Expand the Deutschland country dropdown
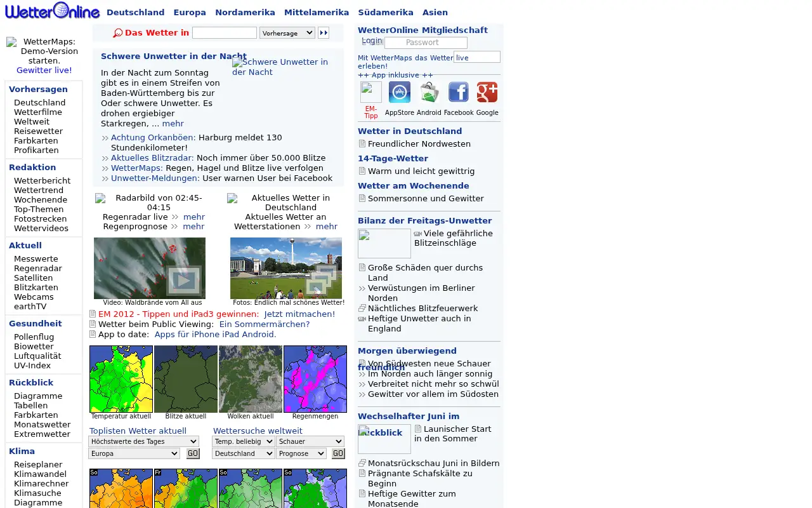Screen dimensions: 812x508 click(243, 453)
